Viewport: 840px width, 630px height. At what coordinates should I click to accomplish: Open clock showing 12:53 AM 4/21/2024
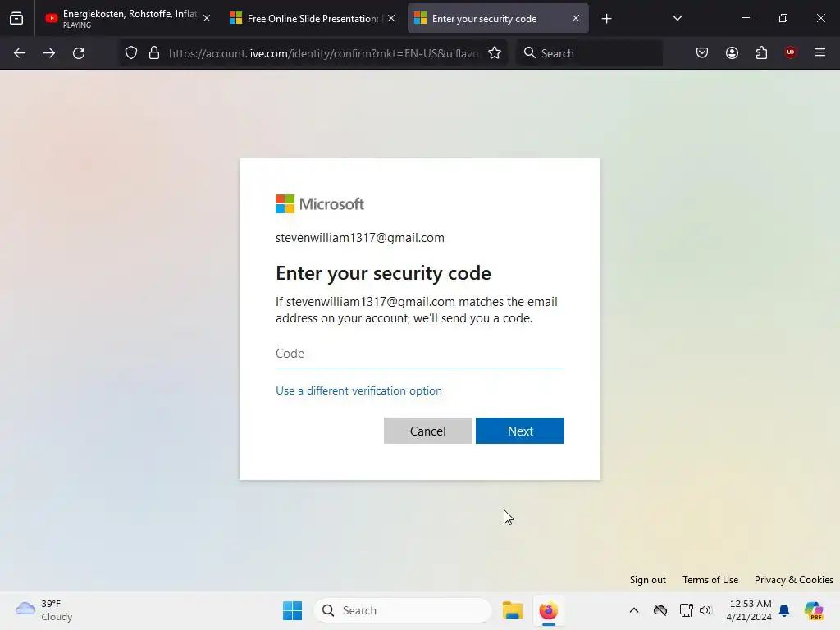(x=749, y=610)
